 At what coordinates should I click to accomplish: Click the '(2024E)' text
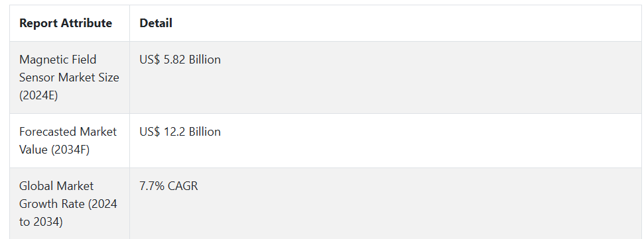(x=38, y=95)
